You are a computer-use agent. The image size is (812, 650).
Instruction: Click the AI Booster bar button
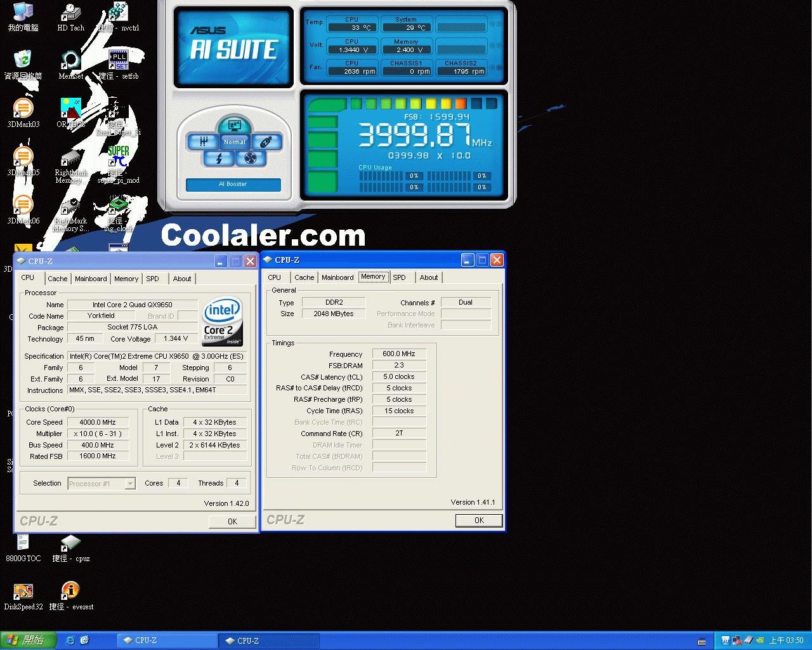[233, 184]
